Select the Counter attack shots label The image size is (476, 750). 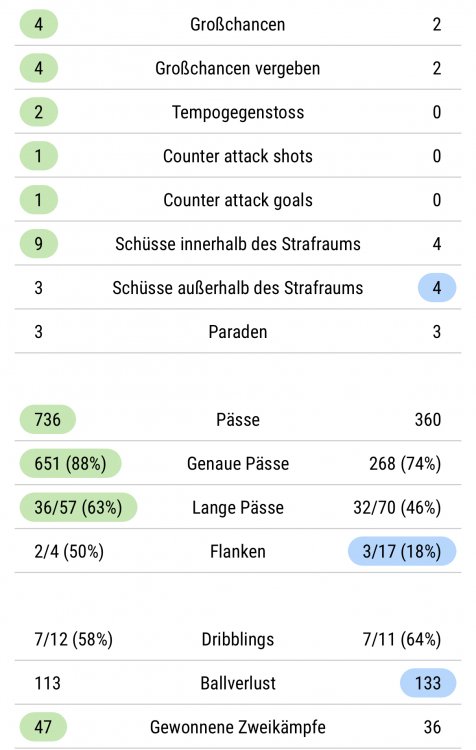(238, 156)
